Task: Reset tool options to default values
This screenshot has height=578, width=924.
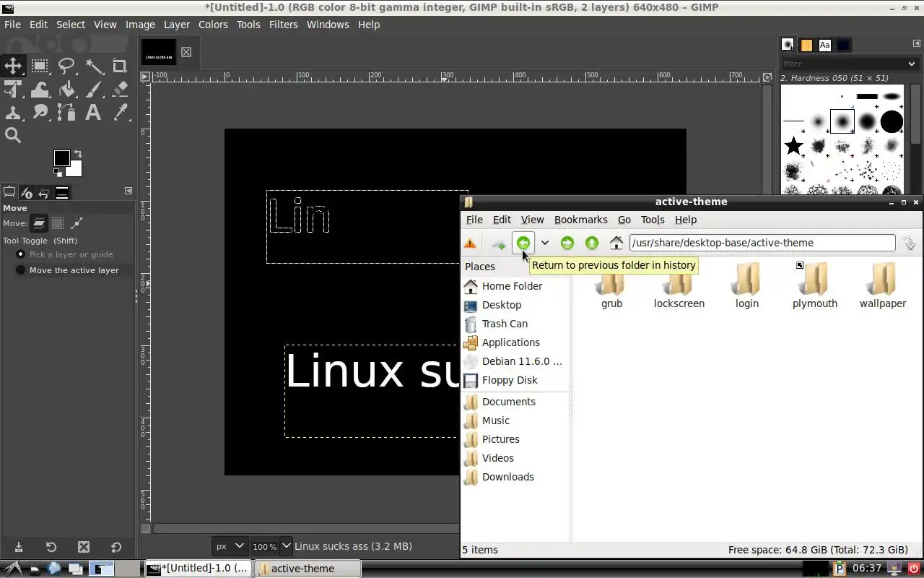Action: click(x=116, y=547)
